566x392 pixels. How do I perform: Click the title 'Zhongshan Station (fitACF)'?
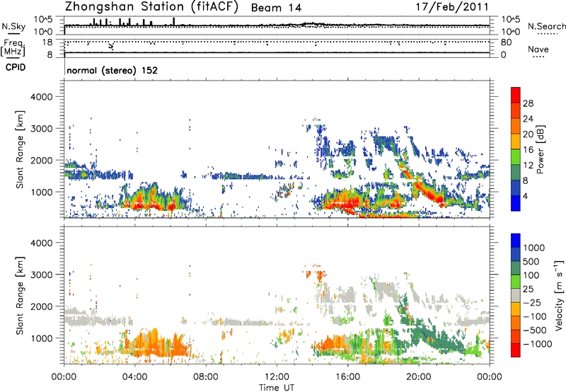point(151,7)
